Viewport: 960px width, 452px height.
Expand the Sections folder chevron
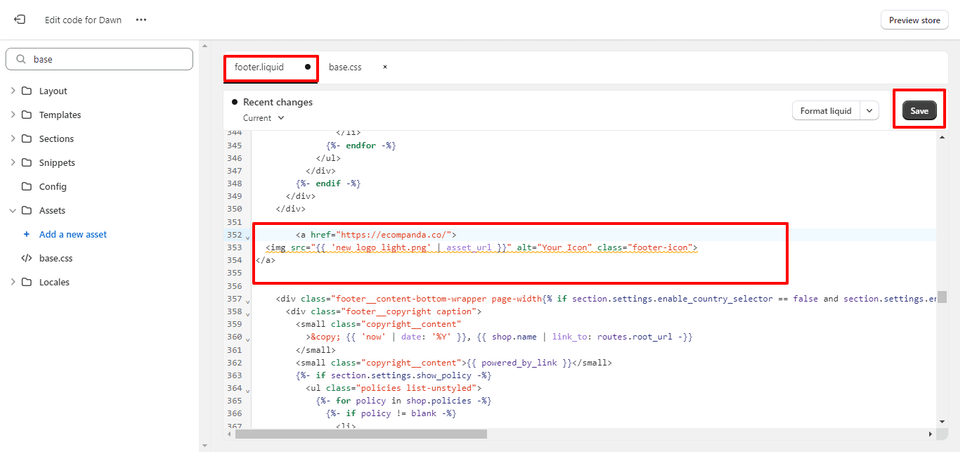point(13,138)
